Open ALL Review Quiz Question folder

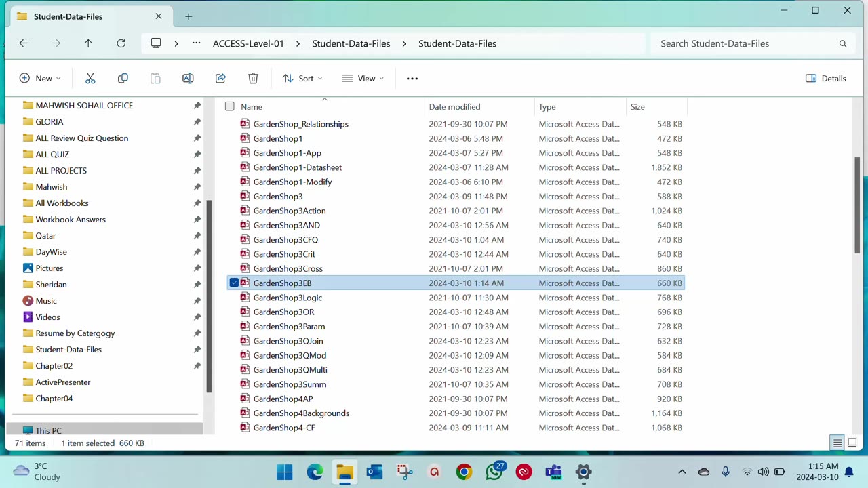(82, 138)
